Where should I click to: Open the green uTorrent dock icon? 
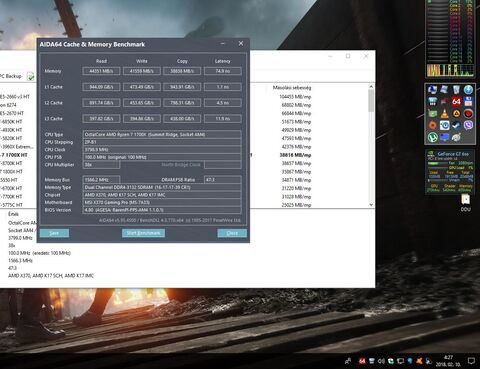click(x=433, y=137)
